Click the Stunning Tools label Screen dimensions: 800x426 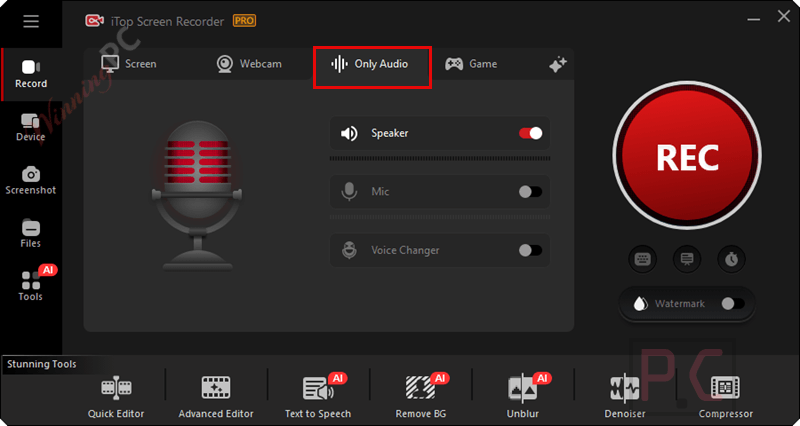(42, 364)
